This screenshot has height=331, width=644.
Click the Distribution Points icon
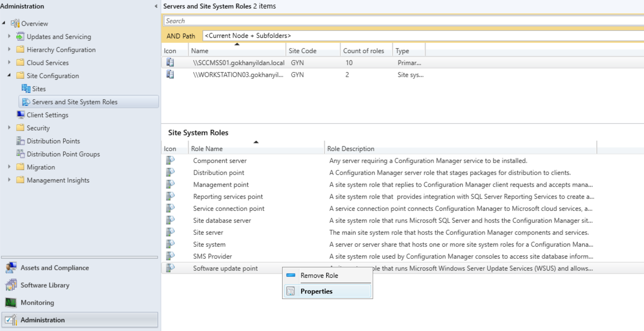[20, 141]
